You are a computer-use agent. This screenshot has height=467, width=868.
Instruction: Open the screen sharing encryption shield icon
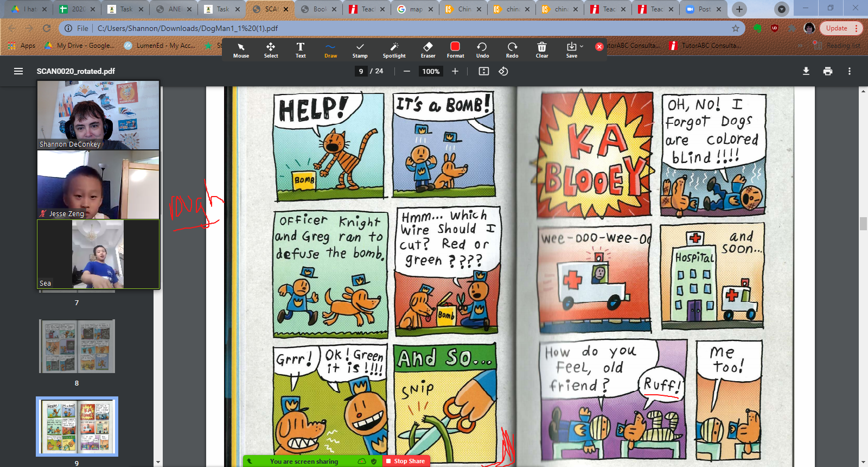click(x=374, y=461)
